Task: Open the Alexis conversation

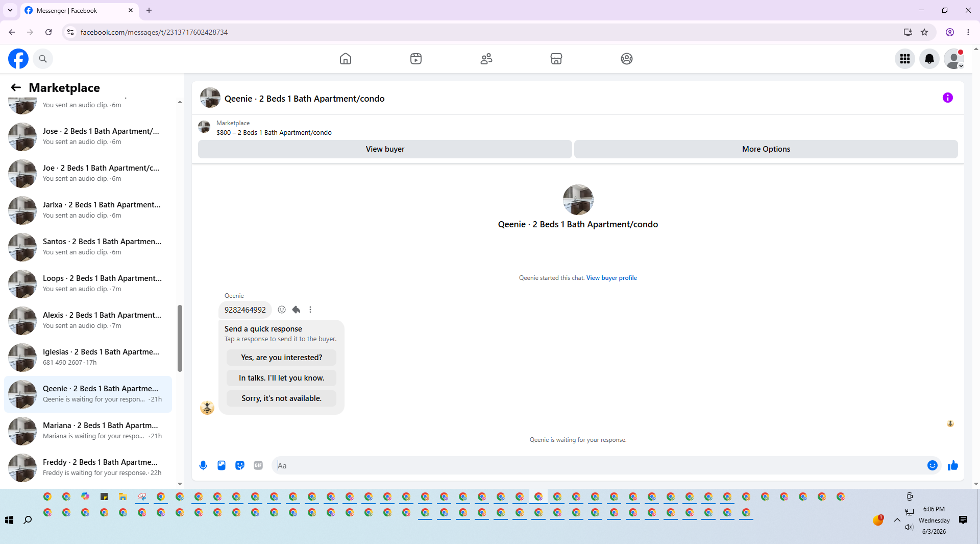Action: 88,321
